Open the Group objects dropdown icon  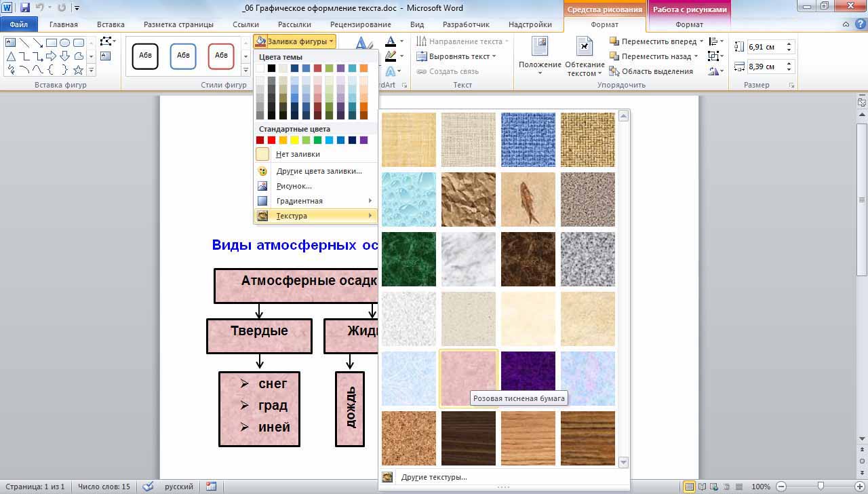pyautogui.click(x=715, y=56)
